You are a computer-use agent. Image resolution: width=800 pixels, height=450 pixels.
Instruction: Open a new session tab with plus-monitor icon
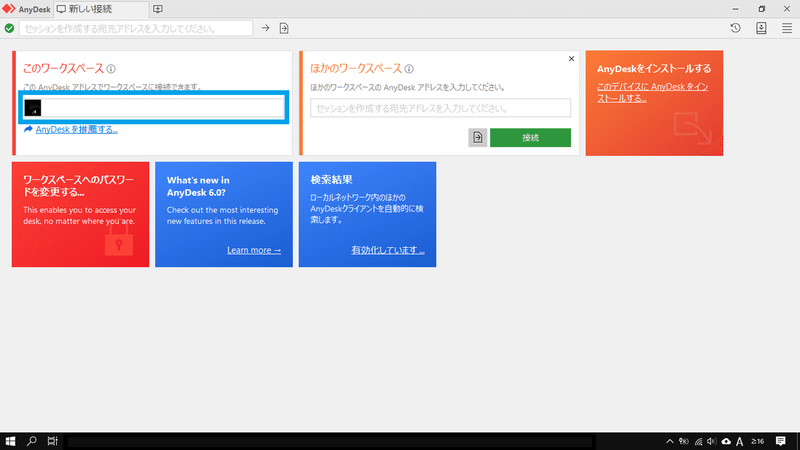pos(158,9)
